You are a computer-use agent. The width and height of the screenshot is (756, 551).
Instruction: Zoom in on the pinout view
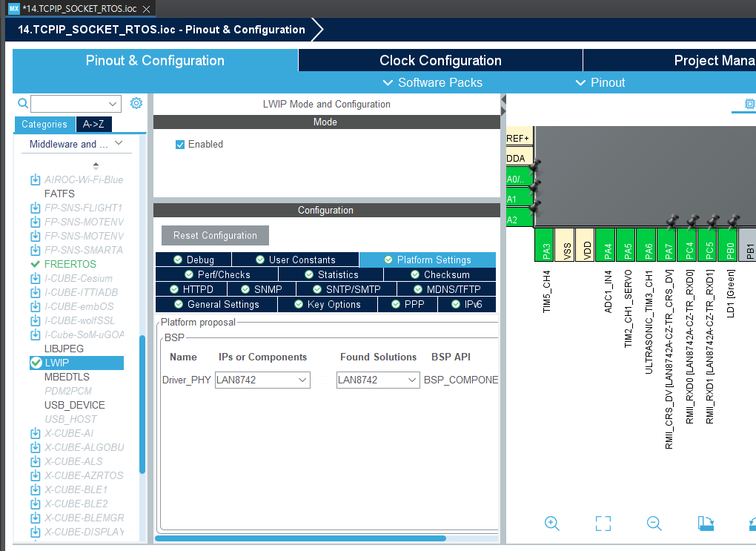[551, 524]
